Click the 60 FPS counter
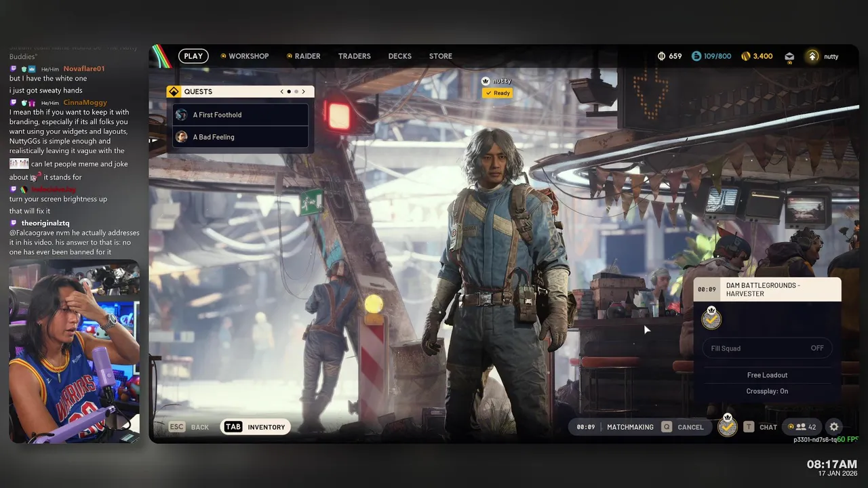Viewport: 868px width, 488px height. point(848,439)
